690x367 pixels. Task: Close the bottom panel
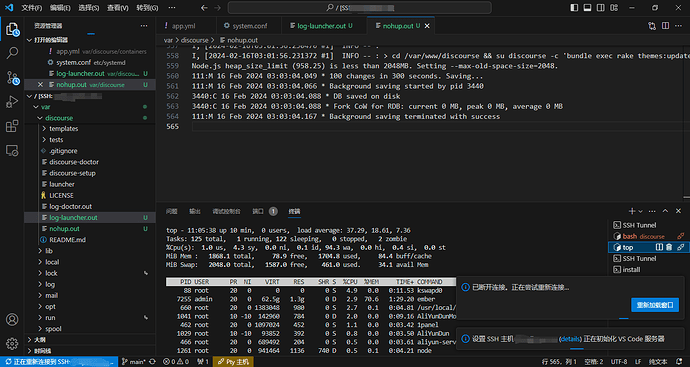point(679,211)
